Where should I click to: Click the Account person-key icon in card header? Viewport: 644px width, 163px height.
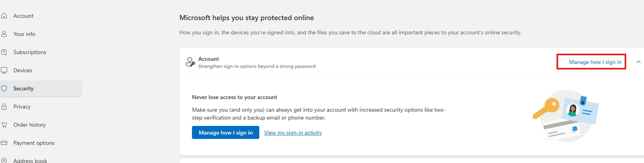point(190,62)
